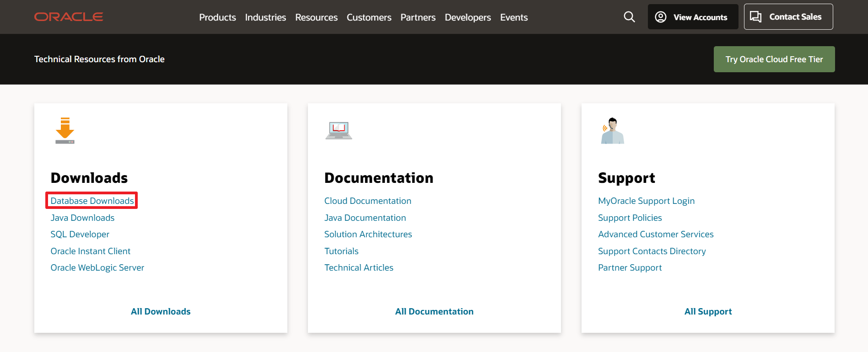The width and height of the screenshot is (868, 352).
Task: Open the Tutorials link
Action: click(x=341, y=251)
